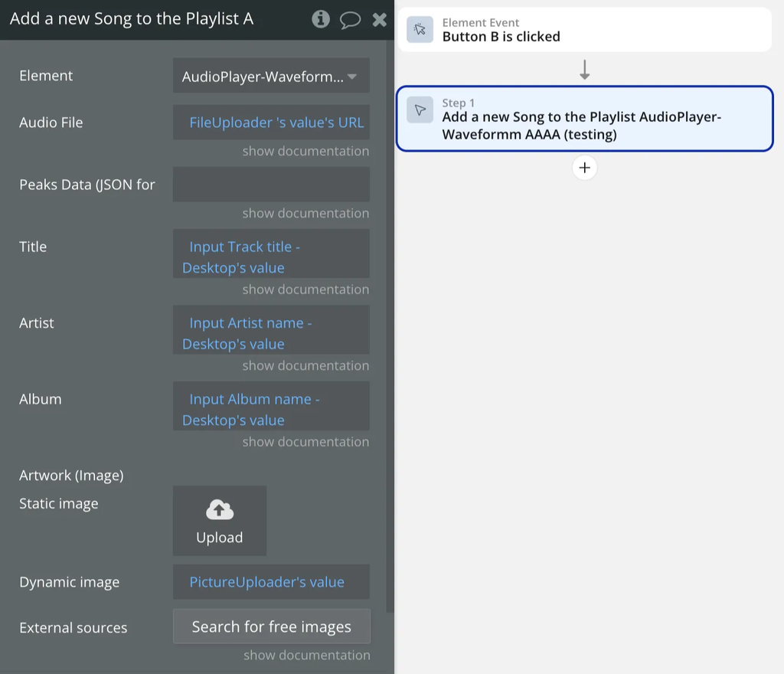This screenshot has height=674, width=784.
Task: Show documentation under External sources
Action: (306, 655)
